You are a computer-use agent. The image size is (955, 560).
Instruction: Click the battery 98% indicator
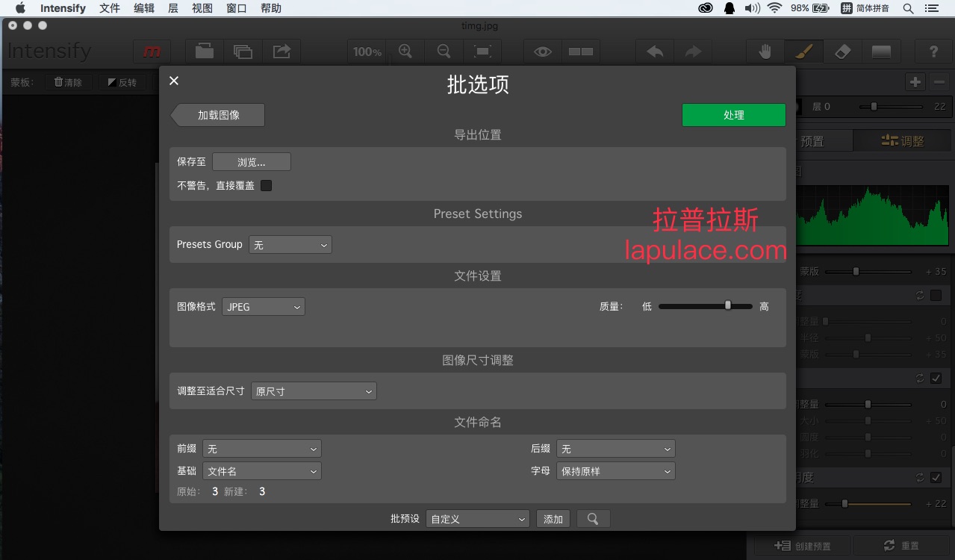[x=811, y=8]
